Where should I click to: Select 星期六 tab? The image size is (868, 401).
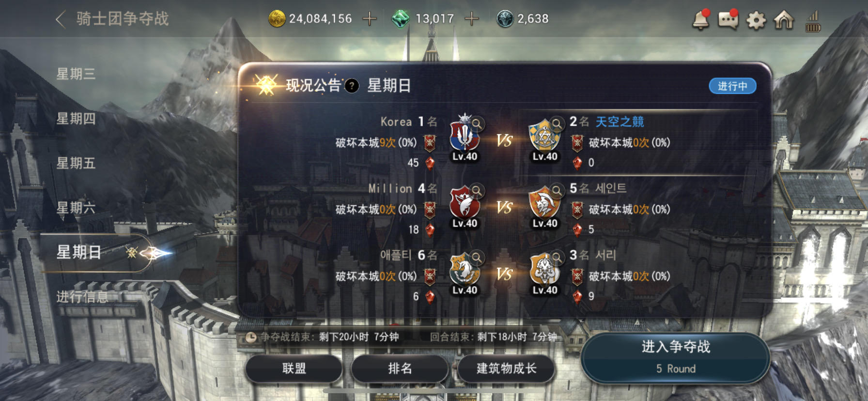76,207
